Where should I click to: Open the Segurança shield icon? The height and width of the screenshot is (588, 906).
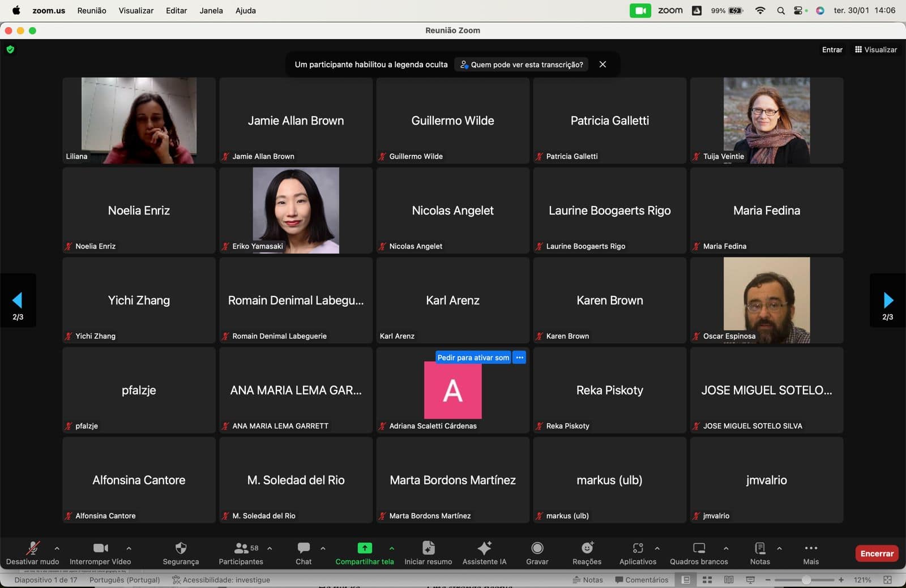coord(181,548)
